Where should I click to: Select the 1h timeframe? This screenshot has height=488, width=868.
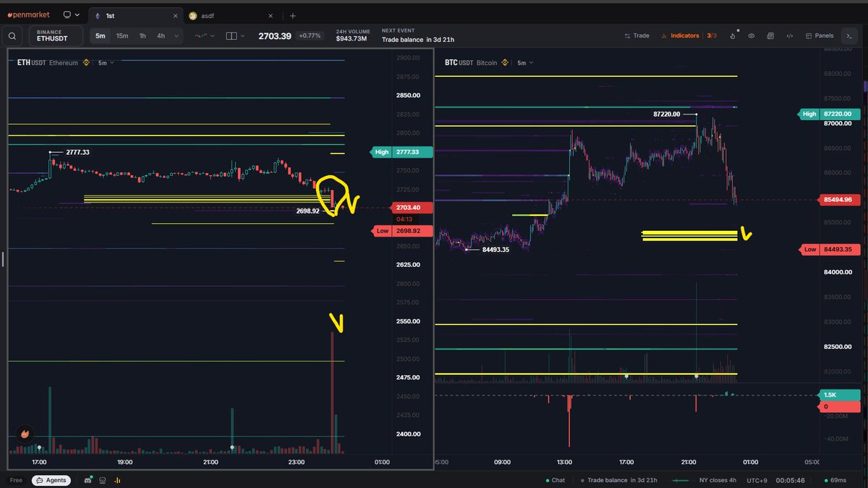[142, 35]
